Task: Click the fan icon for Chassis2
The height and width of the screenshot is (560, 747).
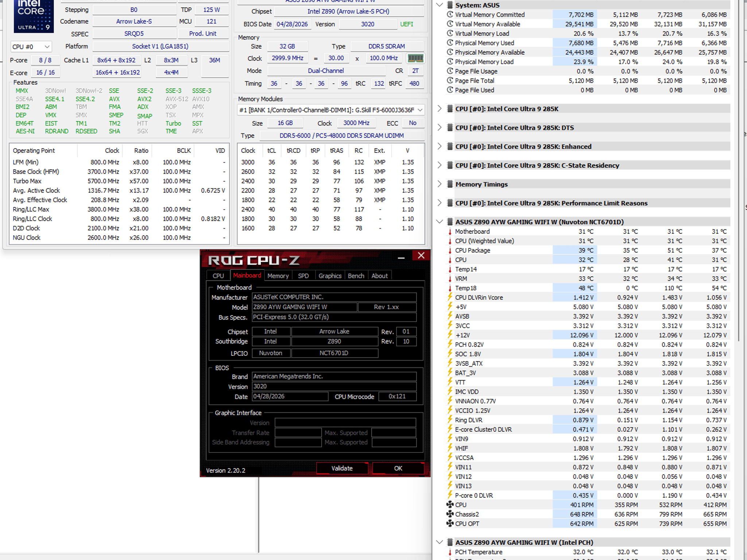Action: 450,514
